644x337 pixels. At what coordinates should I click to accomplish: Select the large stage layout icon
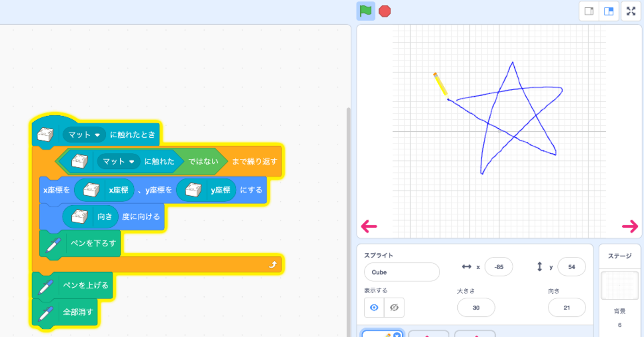coord(609,11)
